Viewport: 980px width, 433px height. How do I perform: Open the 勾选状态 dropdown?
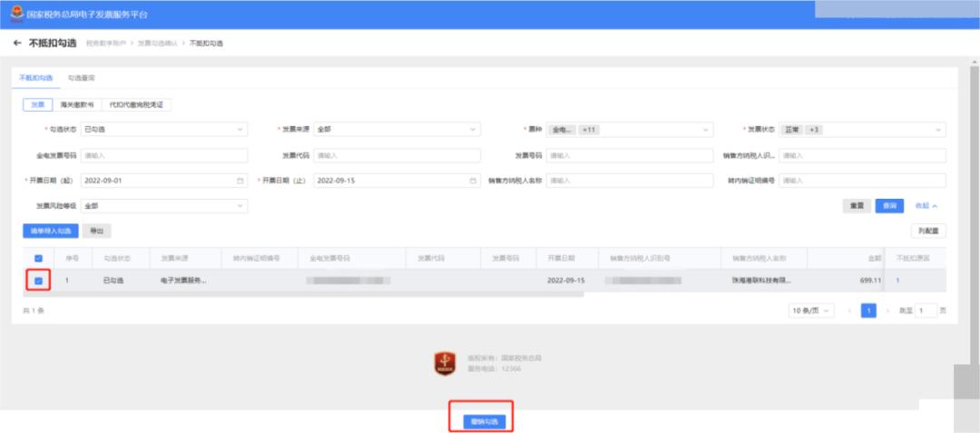[x=163, y=130]
